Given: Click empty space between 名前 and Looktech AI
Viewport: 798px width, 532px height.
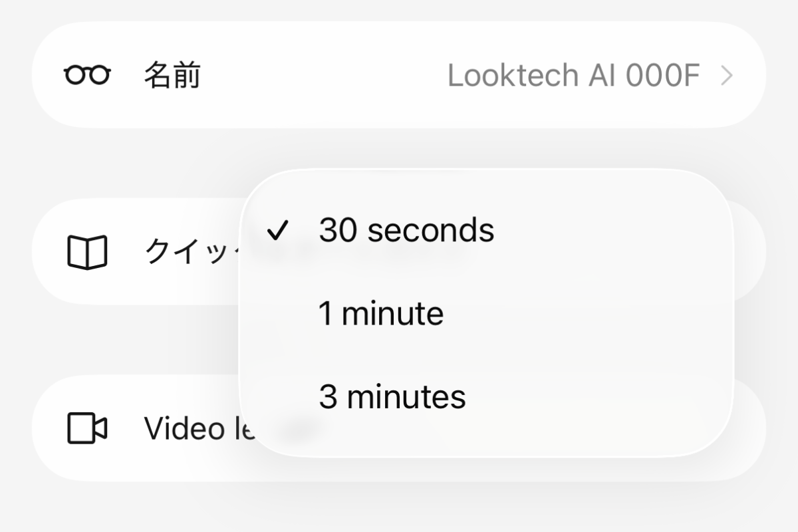Looking at the screenshot, I should 319,76.
